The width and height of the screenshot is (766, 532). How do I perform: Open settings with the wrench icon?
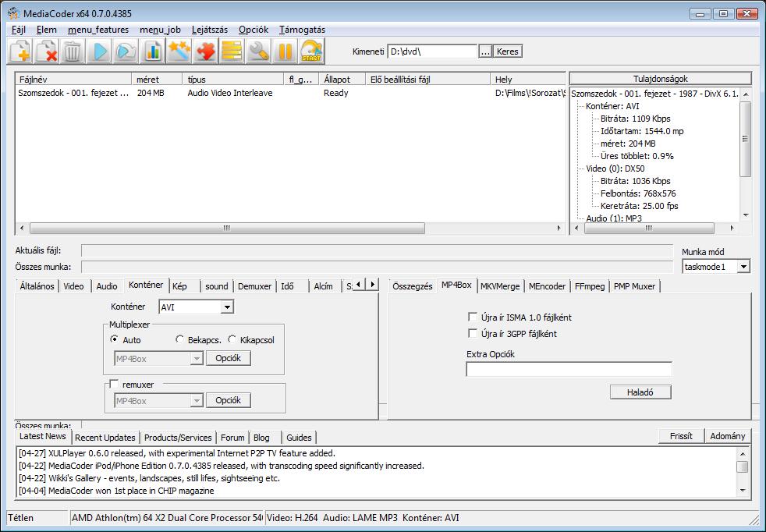point(258,51)
